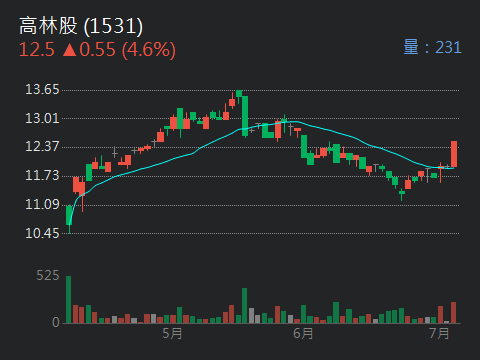Click the latest tall red candlestick
This screenshot has width=480, height=360.
pyautogui.click(x=454, y=154)
